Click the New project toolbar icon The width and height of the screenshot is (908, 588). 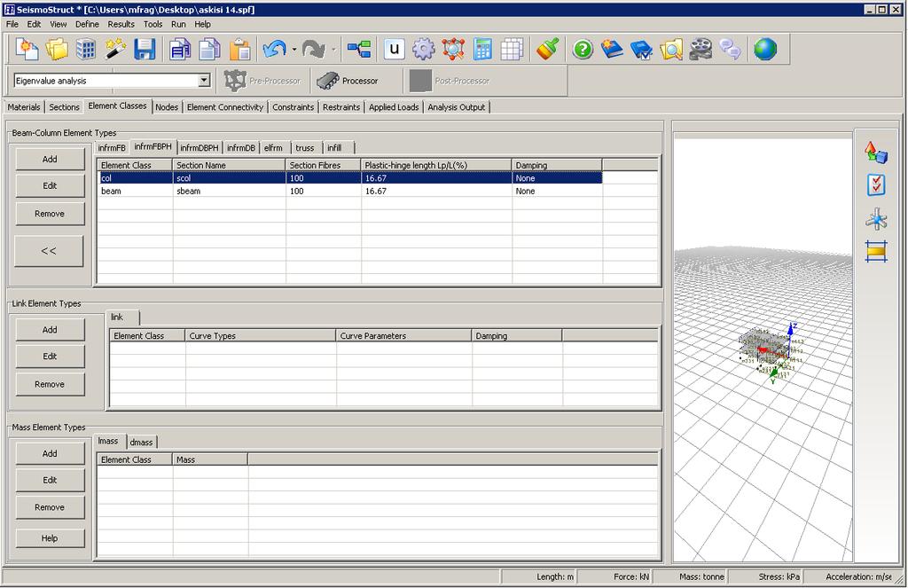tap(27, 50)
